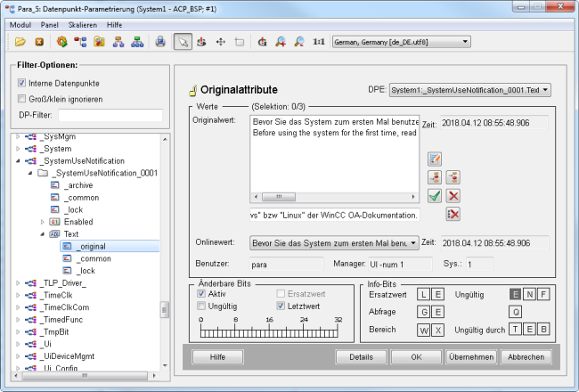
Task: Click the joystick-style tool icon beside pointer
Action: (x=201, y=42)
